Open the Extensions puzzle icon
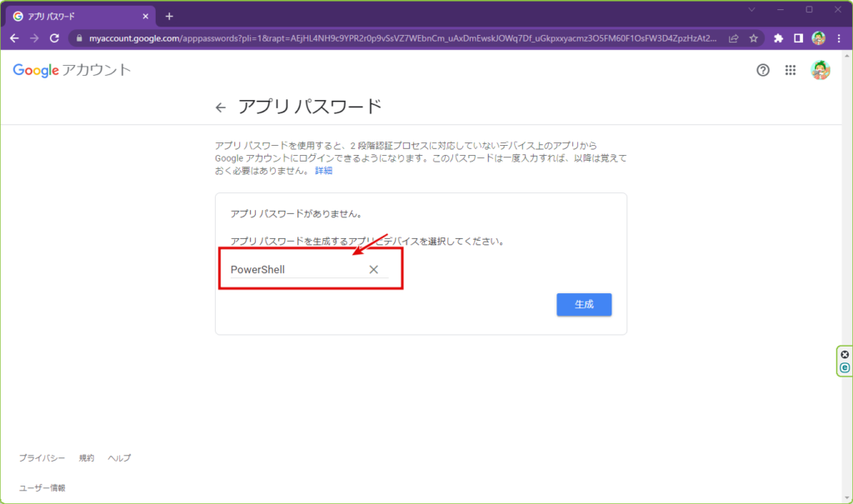 tap(779, 38)
